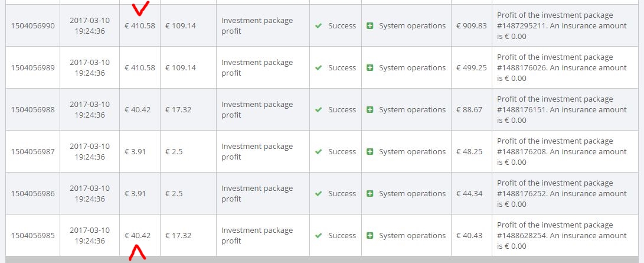Click the Success checkmark in row 1504056986

319,194
